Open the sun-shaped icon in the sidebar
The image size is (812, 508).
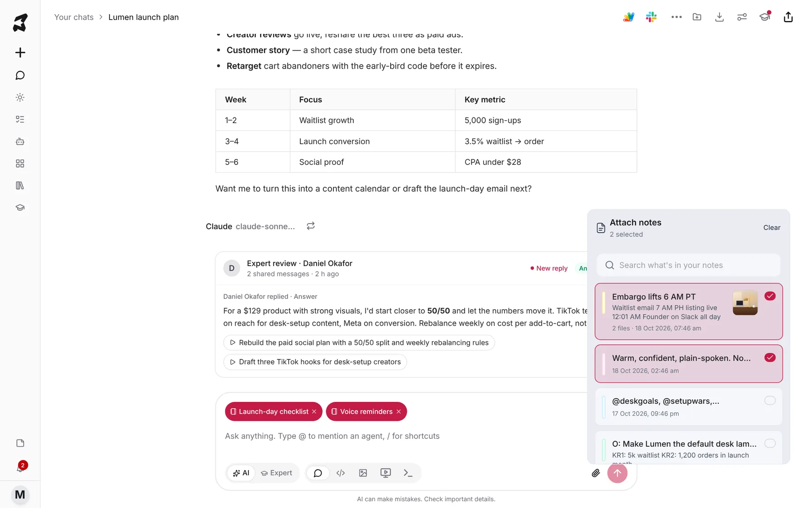click(x=20, y=97)
